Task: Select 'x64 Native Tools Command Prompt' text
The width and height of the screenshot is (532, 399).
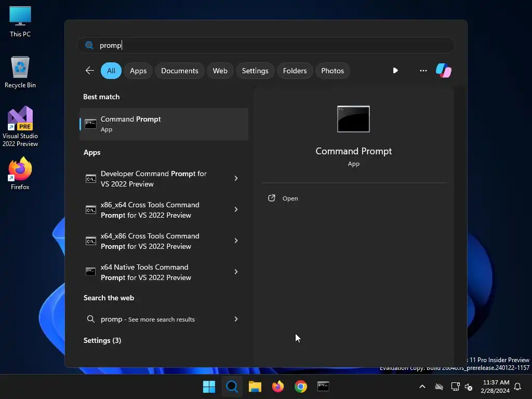Action: point(146,272)
